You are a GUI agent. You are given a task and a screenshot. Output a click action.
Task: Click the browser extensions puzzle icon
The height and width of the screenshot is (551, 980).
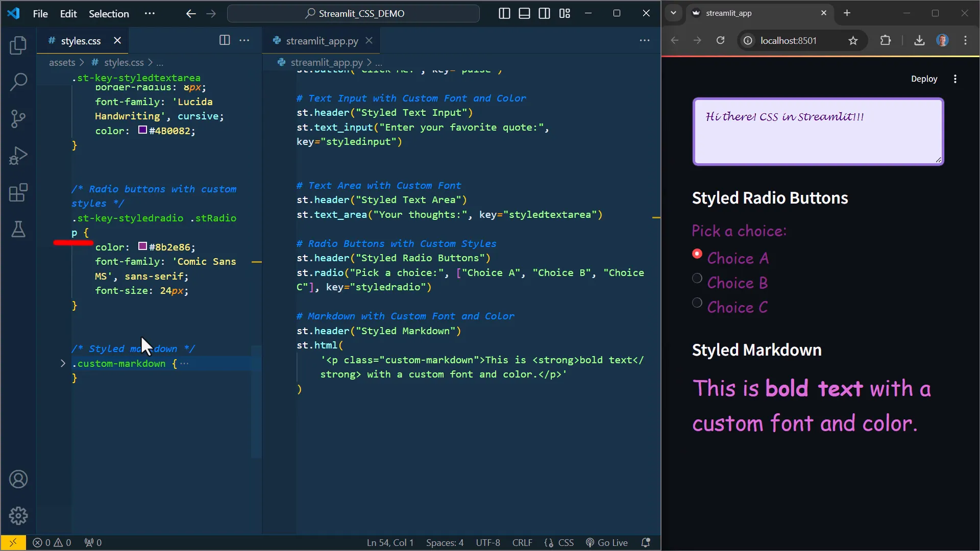coord(886,40)
